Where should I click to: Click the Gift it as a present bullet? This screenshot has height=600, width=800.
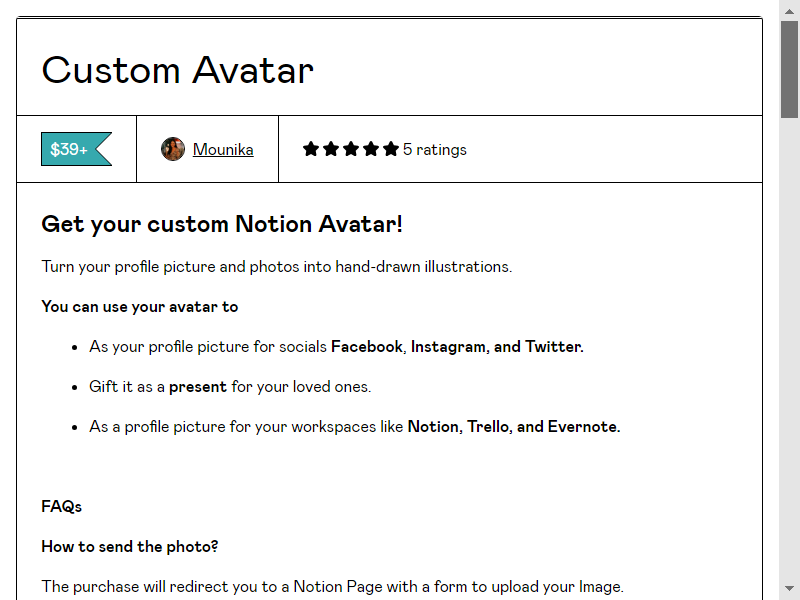[230, 387]
